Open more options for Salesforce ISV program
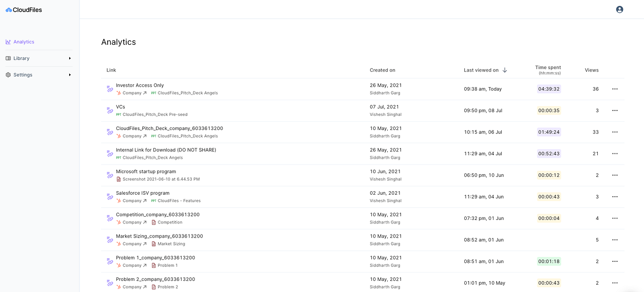Screen dimensions: 644x292 point(615,197)
